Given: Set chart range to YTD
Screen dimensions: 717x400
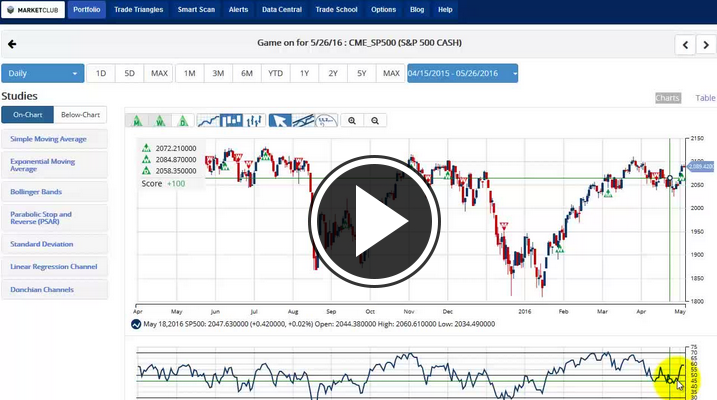Looking at the screenshot, I should [x=275, y=73].
